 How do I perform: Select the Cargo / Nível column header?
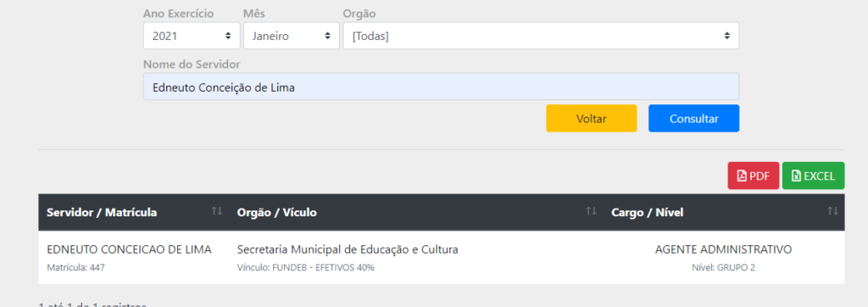[724, 212]
